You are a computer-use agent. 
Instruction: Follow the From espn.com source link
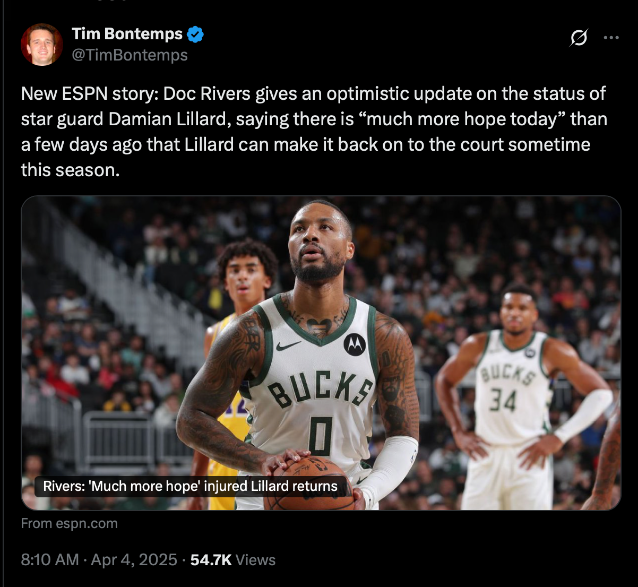(x=69, y=523)
